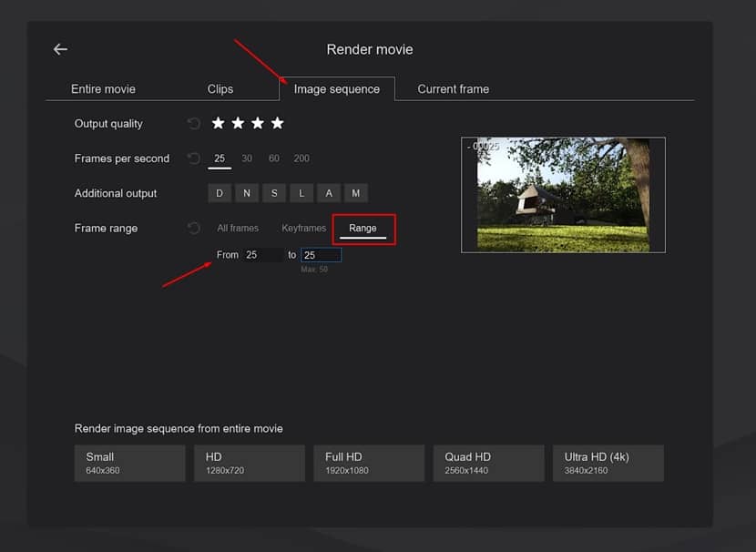Render at Small 640x360 resolution

(129, 464)
